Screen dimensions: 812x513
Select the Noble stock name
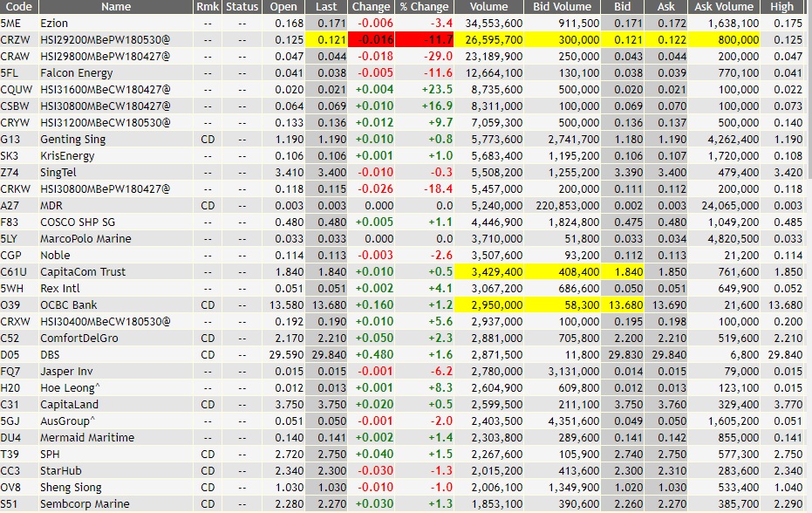click(x=55, y=256)
